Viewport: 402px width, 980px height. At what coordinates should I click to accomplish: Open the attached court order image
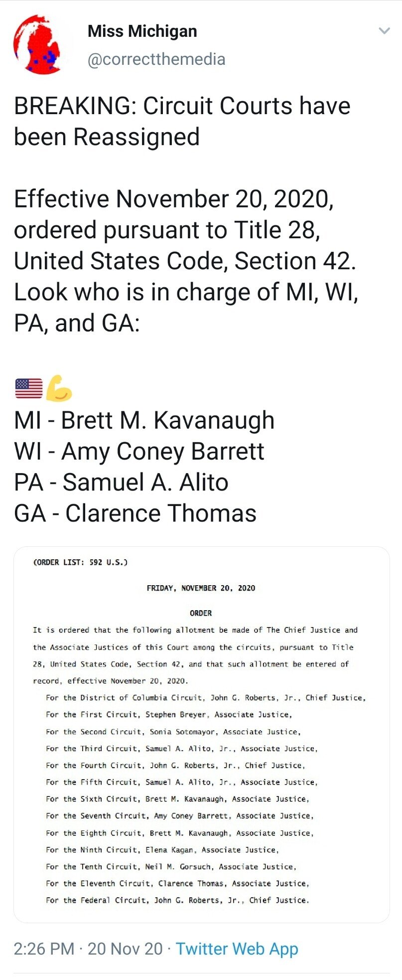201,734
